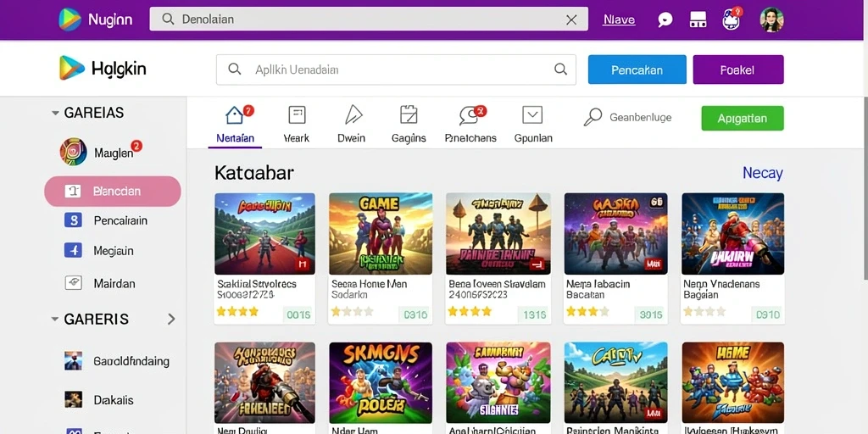Select Blancdan sidebar item
The image size is (868, 434).
[x=113, y=192]
